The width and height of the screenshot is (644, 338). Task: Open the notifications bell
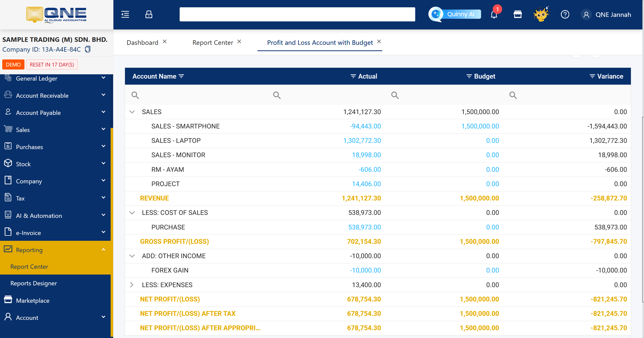tap(494, 15)
